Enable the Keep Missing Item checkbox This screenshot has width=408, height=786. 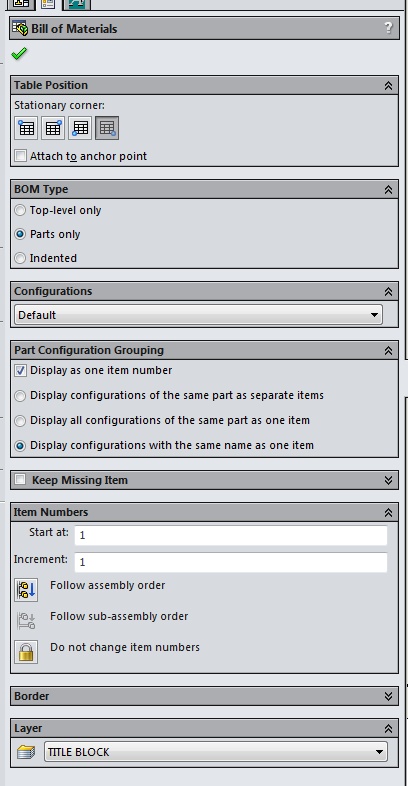tap(20, 480)
